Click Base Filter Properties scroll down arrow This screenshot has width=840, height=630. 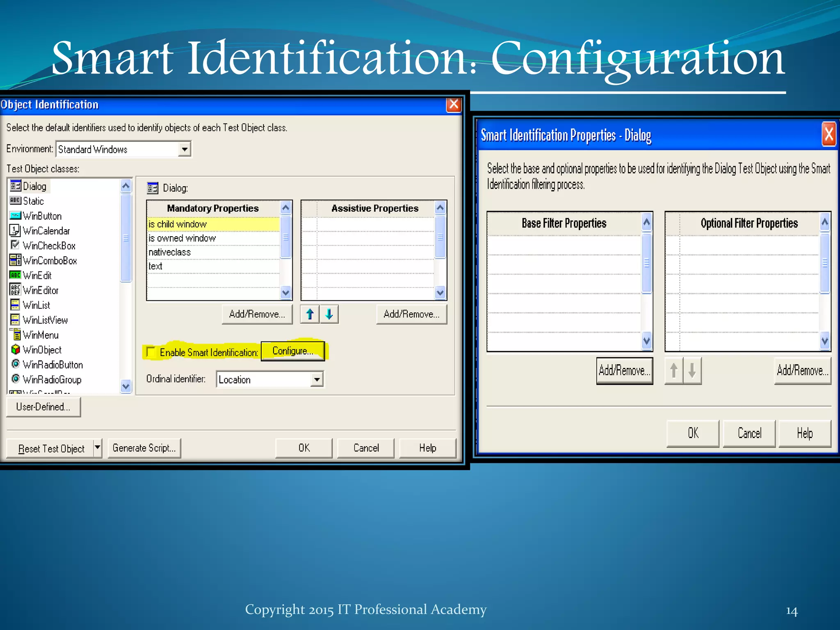[x=647, y=341]
